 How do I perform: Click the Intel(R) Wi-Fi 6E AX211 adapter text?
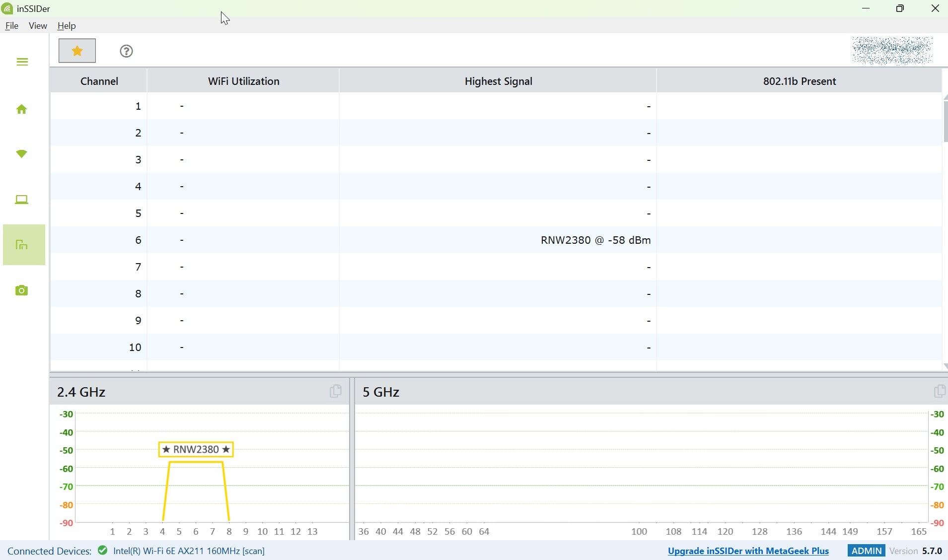point(189,551)
